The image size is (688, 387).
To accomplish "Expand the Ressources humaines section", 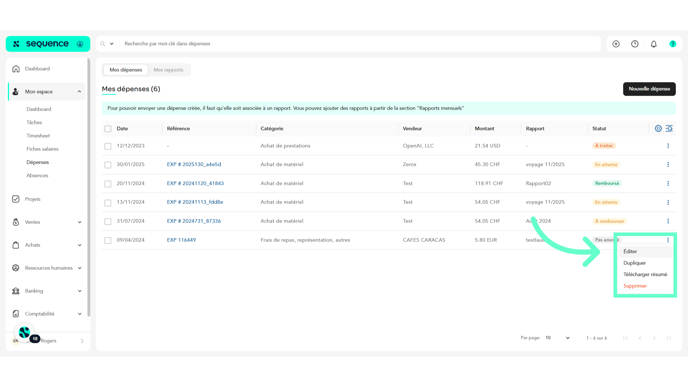I will (x=79, y=268).
